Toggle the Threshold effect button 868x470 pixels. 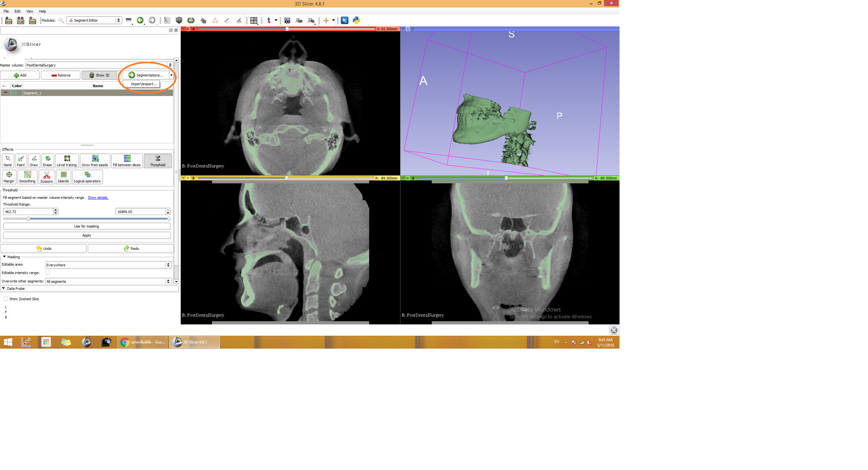click(x=158, y=161)
